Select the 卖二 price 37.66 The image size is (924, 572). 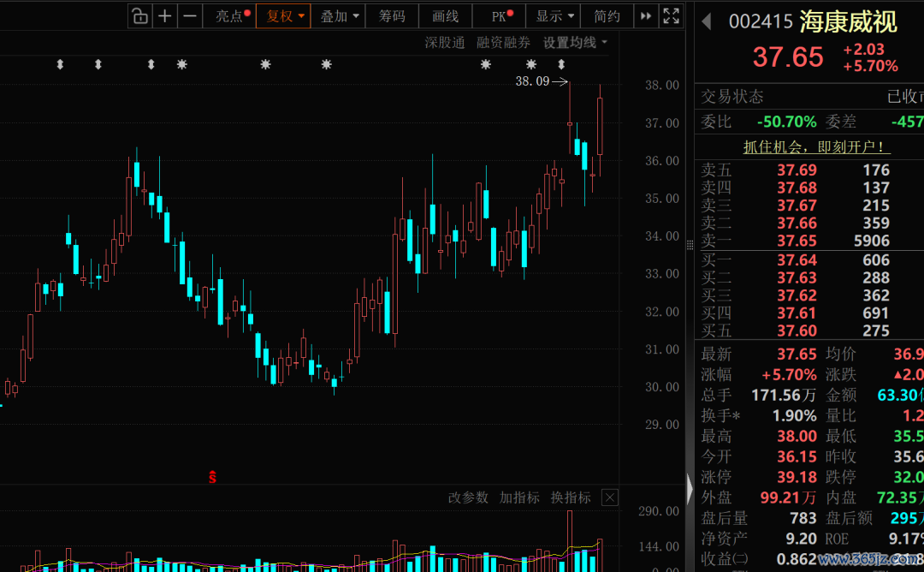coord(797,223)
